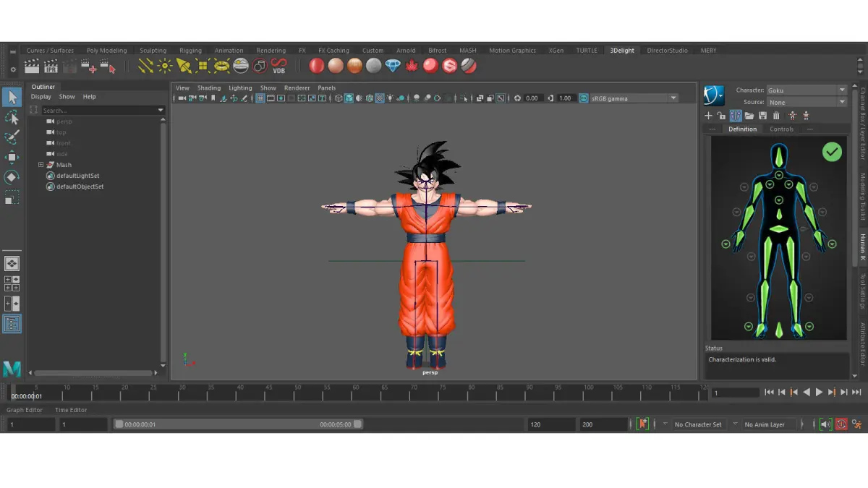The height and width of the screenshot is (488, 868).
Task: Toggle the outliner layout button in toolbox
Action: click(x=12, y=325)
